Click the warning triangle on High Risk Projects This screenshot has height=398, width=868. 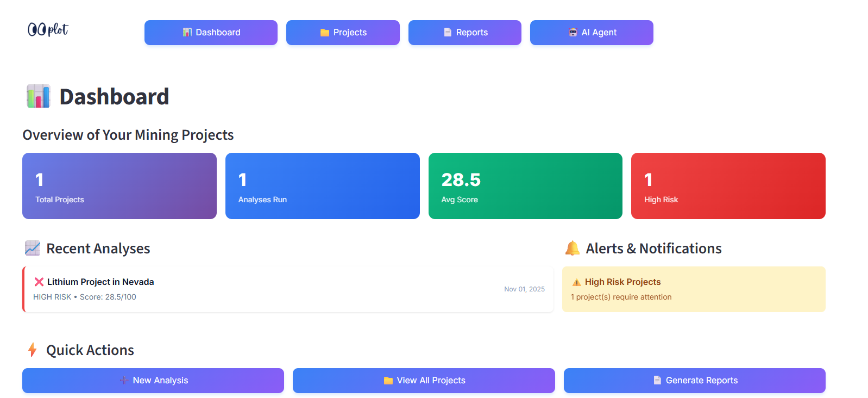(x=576, y=282)
